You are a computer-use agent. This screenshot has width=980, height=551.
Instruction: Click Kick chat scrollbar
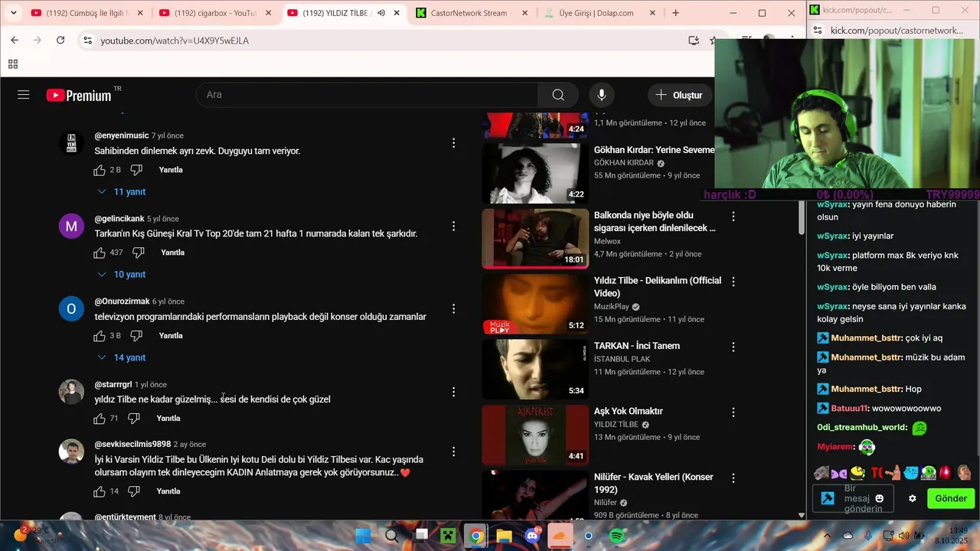(x=802, y=218)
